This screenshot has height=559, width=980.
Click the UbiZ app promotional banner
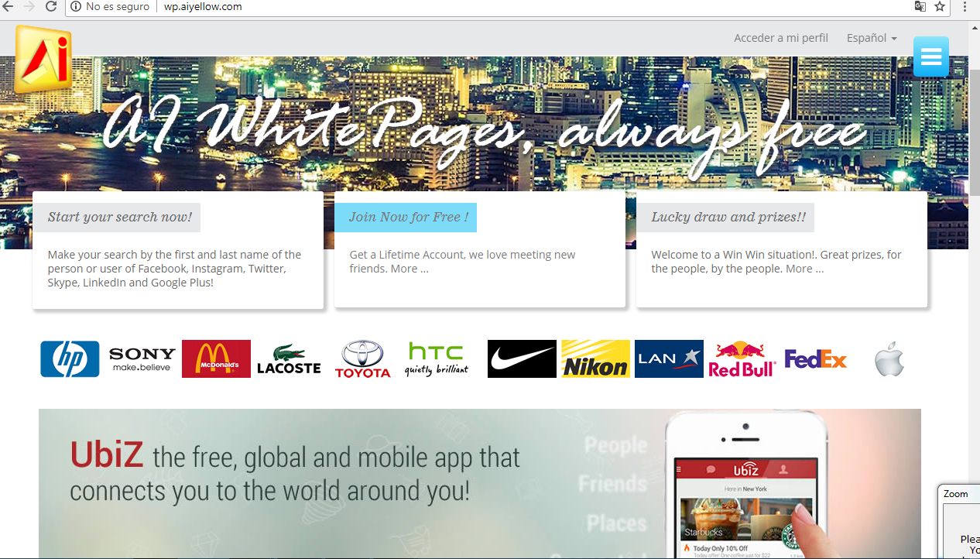480,484
